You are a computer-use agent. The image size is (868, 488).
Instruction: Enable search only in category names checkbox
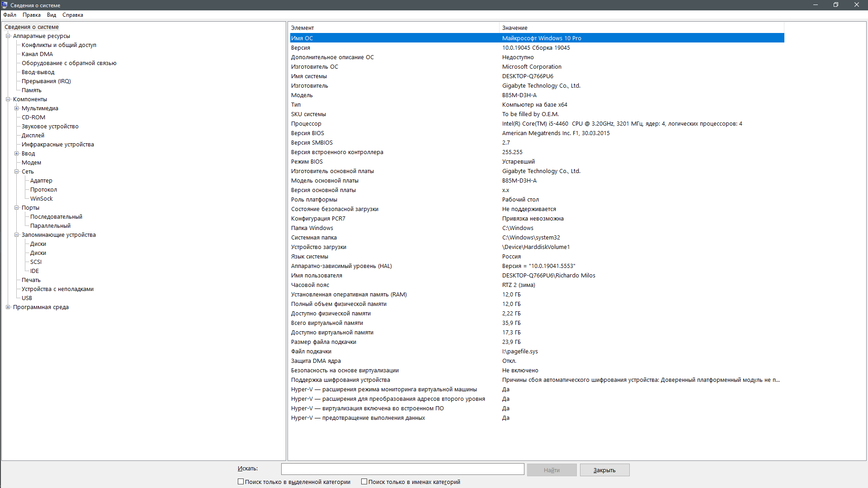(364, 482)
